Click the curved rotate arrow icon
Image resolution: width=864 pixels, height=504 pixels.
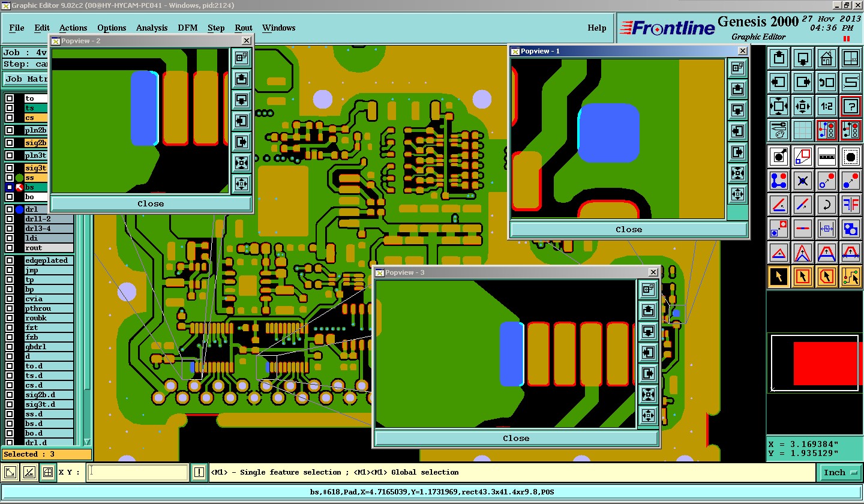tap(826, 205)
